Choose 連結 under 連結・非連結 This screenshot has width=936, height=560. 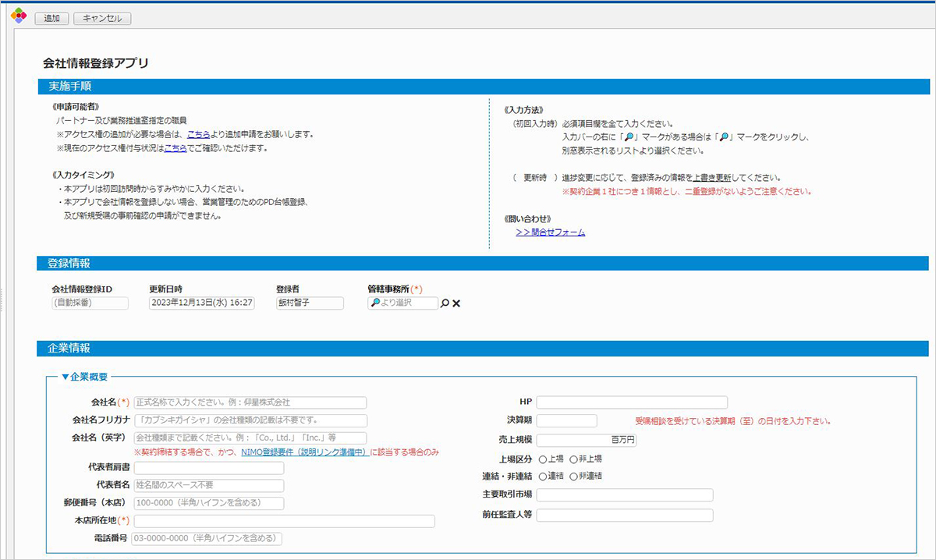coord(543,477)
